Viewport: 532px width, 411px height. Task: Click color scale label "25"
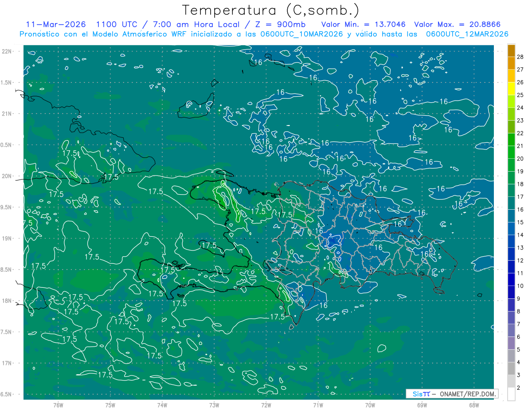[x=520, y=95]
